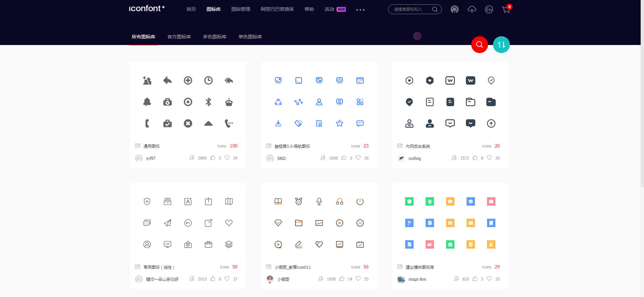Click the cloud upload icon

click(472, 10)
